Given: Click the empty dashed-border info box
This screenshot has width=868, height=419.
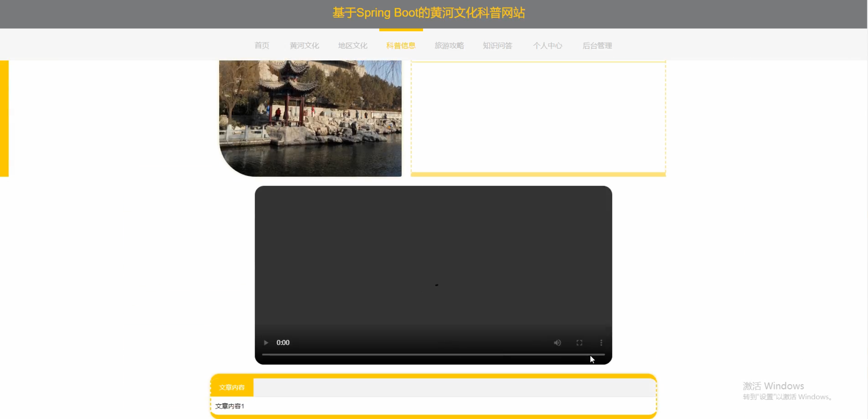Looking at the screenshot, I should point(538,117).
